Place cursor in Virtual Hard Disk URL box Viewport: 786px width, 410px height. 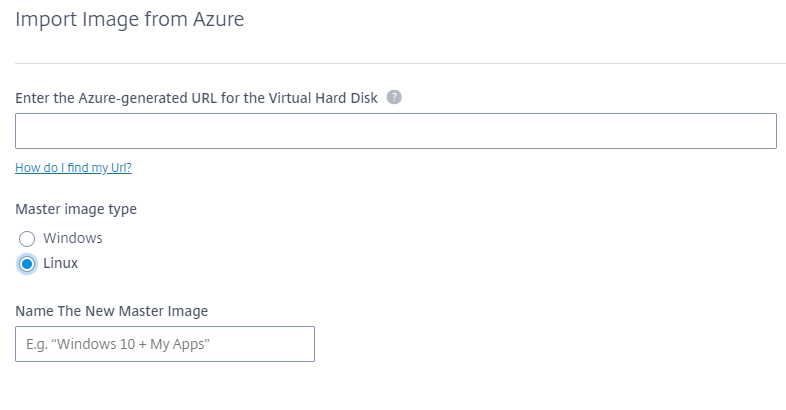tap(395, 131)
